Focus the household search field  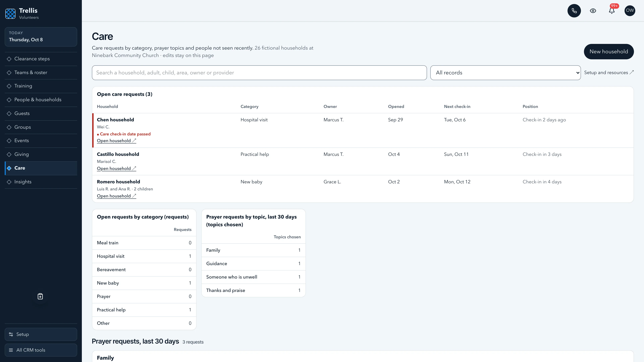coord(259,73)
